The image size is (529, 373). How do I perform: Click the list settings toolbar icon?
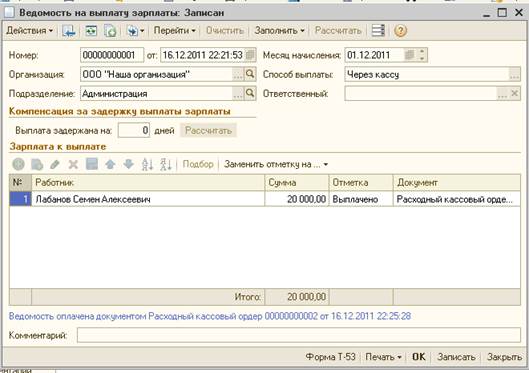tap(378, 31)
